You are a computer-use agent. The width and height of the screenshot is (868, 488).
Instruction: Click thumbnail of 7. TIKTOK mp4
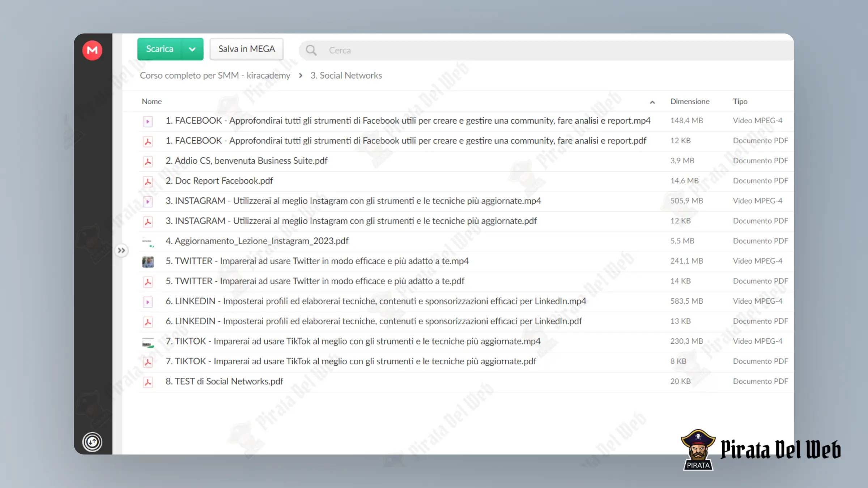coord(148,342)
